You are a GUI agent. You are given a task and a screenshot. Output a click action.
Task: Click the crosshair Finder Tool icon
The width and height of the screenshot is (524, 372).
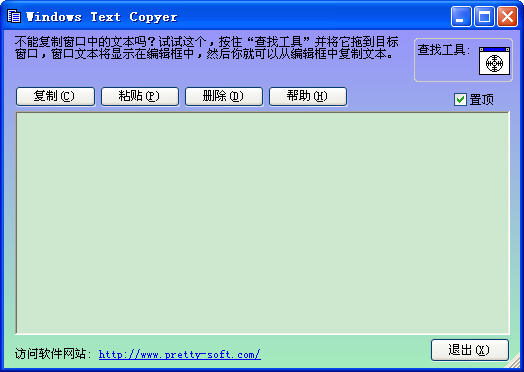point(494,61)
